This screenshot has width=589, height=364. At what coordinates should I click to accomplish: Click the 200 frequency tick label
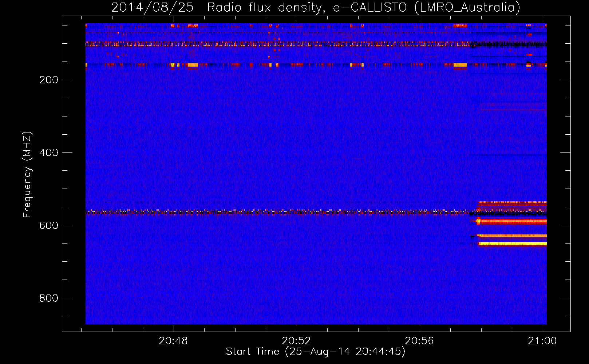click(x=49, y=80)
